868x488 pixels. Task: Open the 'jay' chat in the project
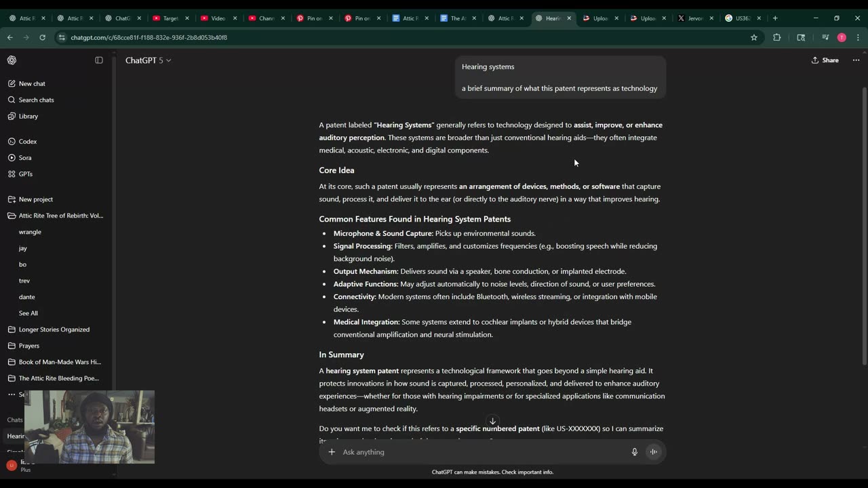pos(23,248)
